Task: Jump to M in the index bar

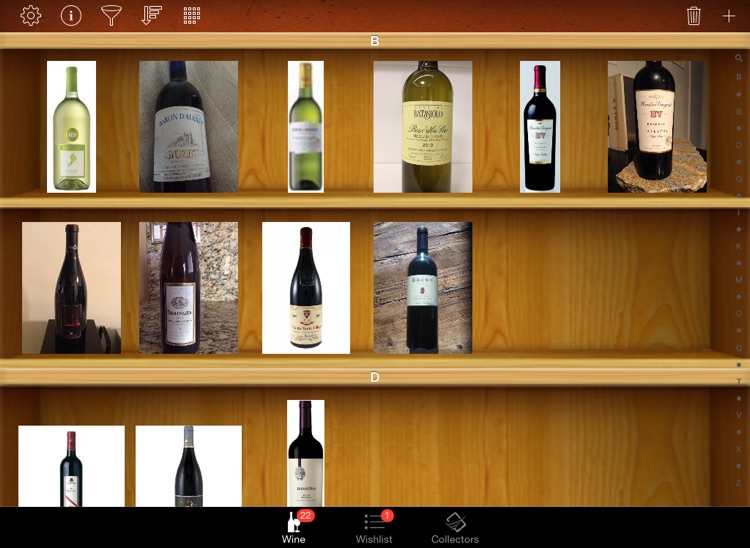Action: pos(739,280)
